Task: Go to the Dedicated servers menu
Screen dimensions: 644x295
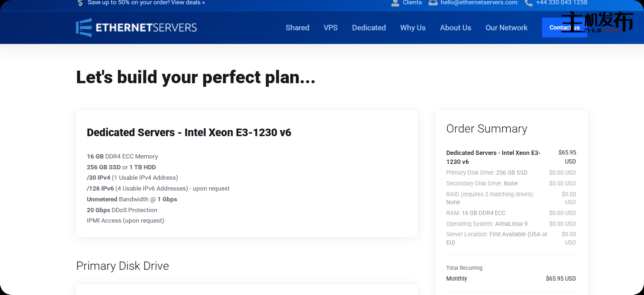Action: pos(368,28)
